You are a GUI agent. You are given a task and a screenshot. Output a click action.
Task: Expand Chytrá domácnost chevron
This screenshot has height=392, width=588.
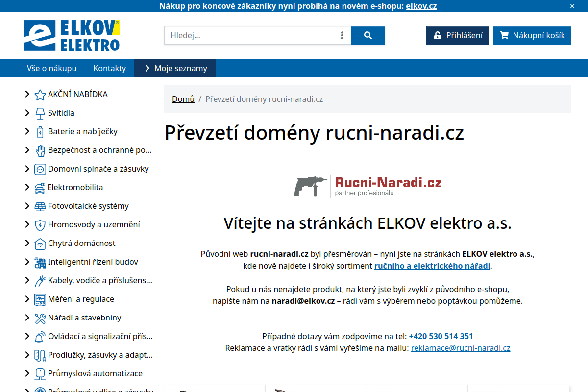27,243
